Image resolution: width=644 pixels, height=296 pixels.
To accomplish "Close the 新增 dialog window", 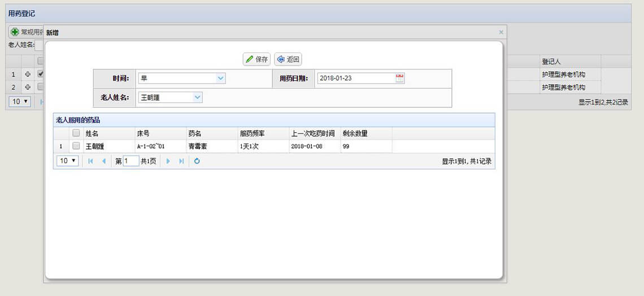I will (x=501, y=33).
